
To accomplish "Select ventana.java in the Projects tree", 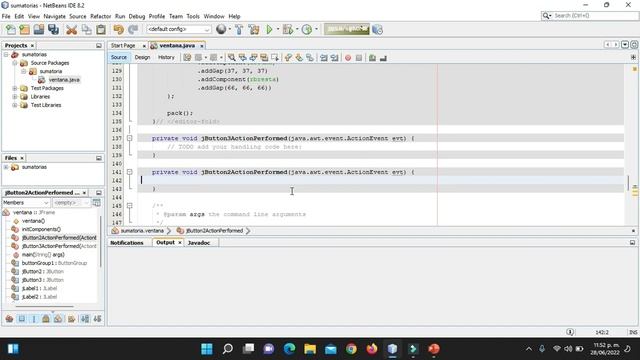I will tap(64, 80).
